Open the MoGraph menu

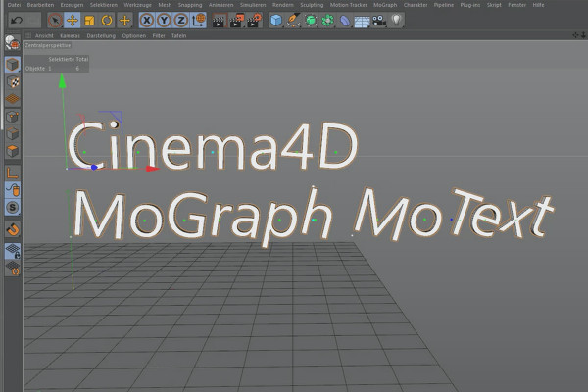coord(385,5)
